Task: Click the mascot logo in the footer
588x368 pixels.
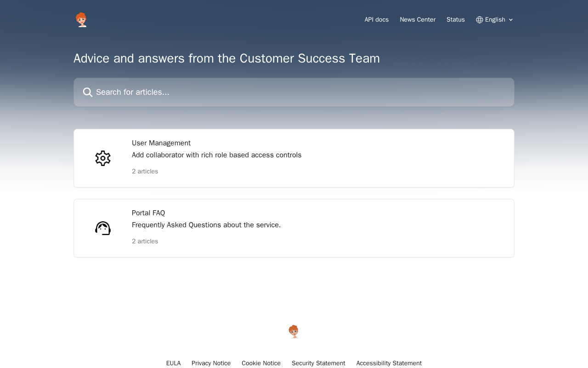Action: 294,332
